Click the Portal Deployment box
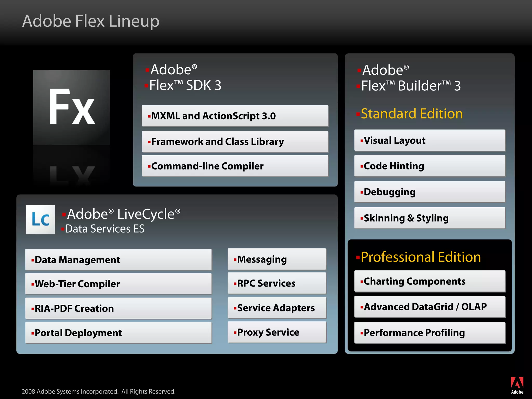This screenshot has width=532, height=399. click(x=118, y=333)
